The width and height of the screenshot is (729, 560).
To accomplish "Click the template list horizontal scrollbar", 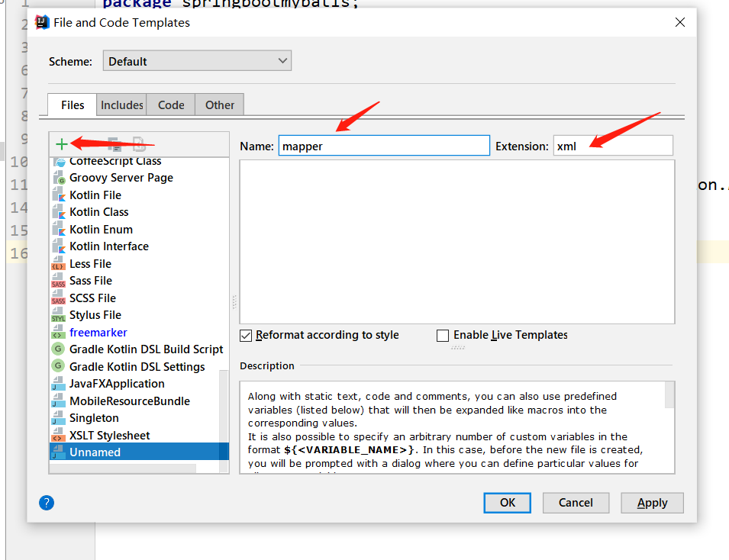I will (x=123, y=468).
